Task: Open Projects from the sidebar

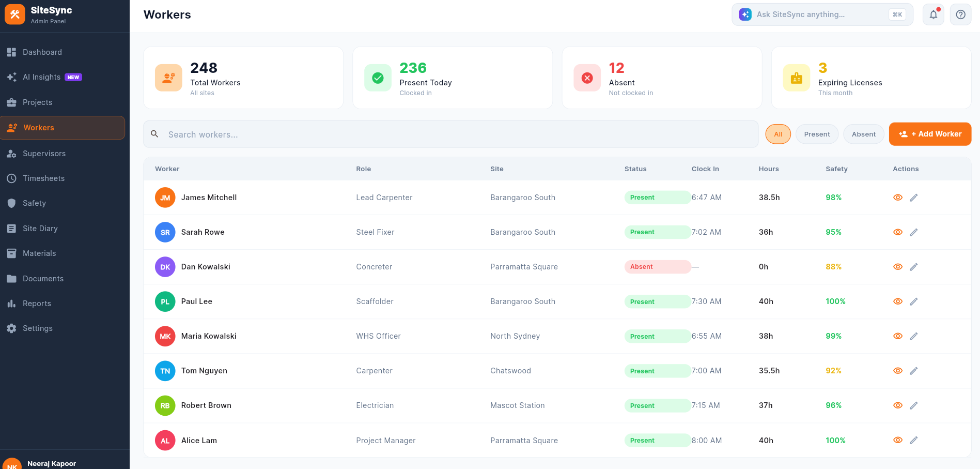Action: 63,102
